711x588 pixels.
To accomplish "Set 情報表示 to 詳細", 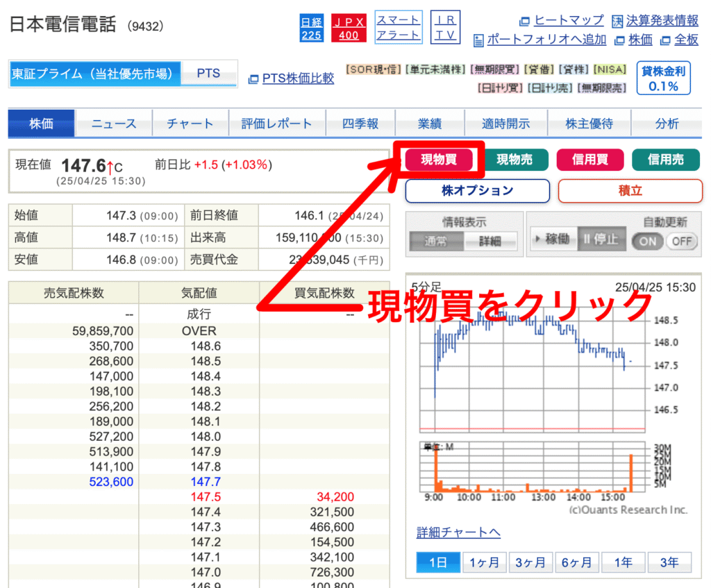I will (x=490, y=241).
